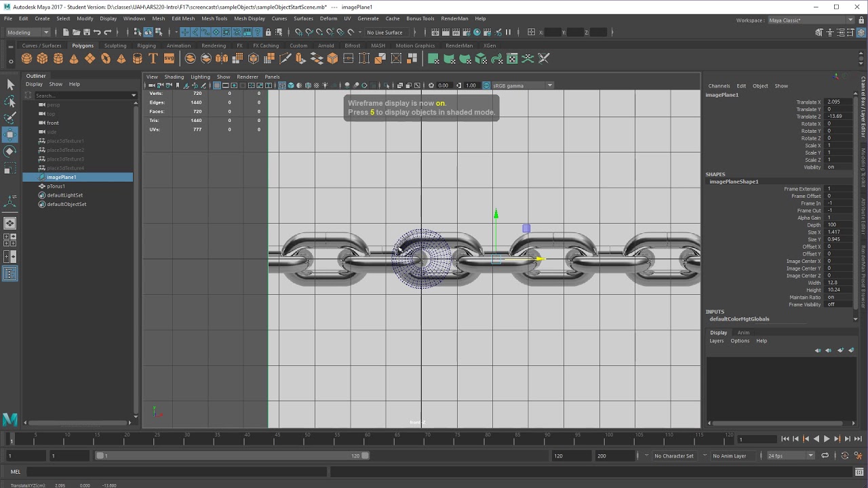Select the Rotate tool in toolbox
Viewport: 868px width, 488px height.
pyautogui.click(x=10, y=151)
